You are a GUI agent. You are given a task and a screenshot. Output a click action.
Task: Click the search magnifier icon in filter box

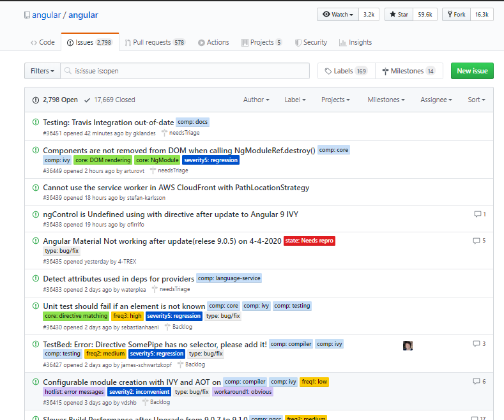pyautogui.click(x=68, y=71)
